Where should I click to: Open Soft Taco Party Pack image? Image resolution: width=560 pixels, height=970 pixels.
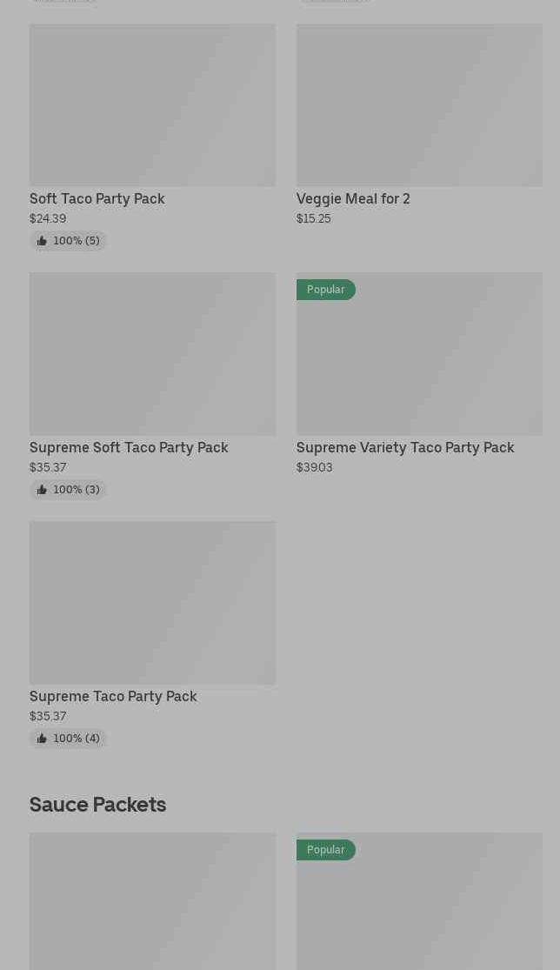(x=152, y=104)
